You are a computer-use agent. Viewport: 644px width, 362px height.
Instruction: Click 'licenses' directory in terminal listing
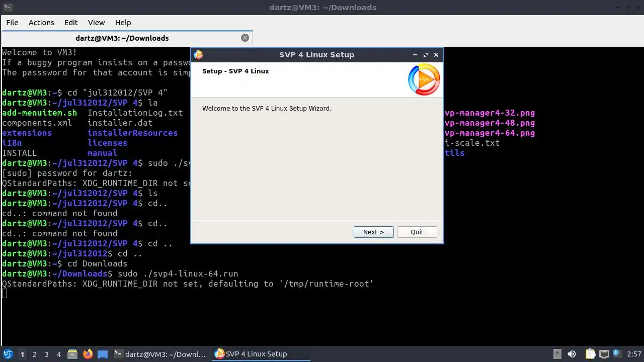[x=108, y=143]
